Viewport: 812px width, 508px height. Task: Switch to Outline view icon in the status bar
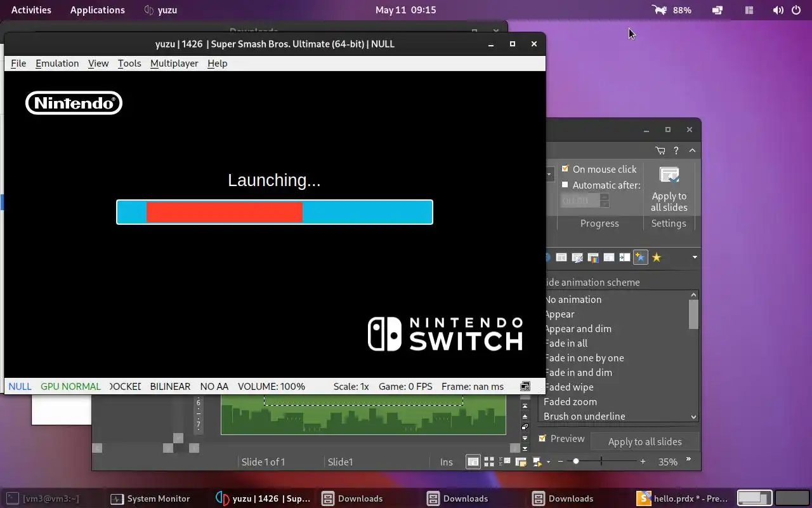(506, 462)
